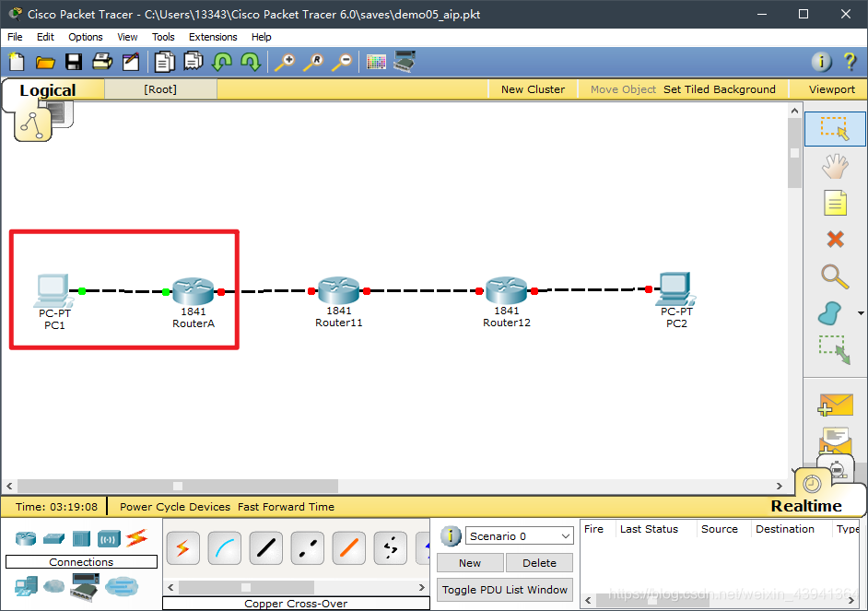Select the WAN Emulation cloud category
This screenshot has height=611, width=868.
coord(54,585)
